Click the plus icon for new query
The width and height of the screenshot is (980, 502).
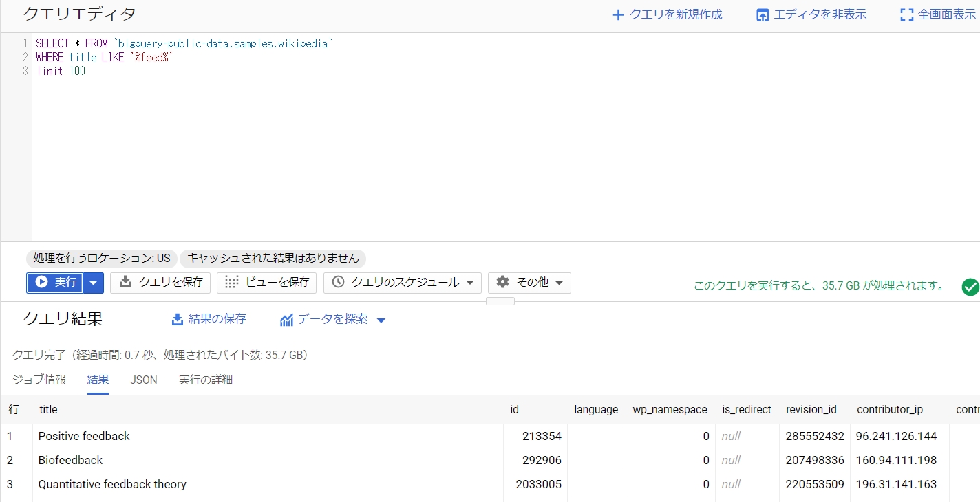[618, 14]
